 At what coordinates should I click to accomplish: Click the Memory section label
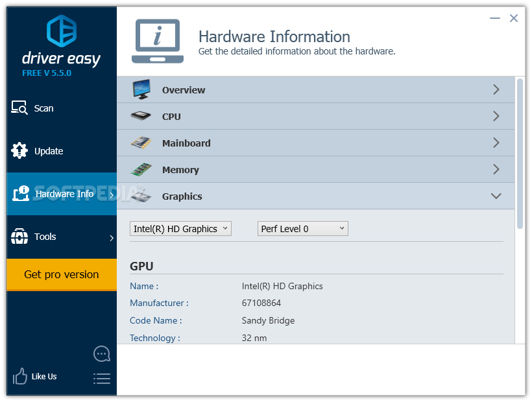180,170
